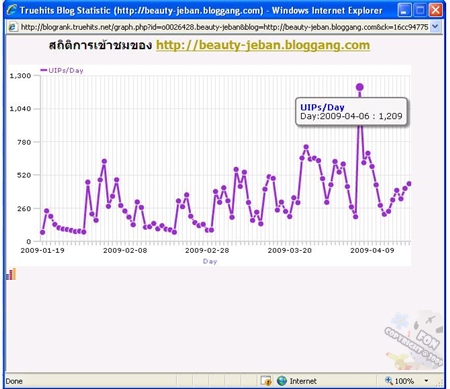Open the beauty-jeban.bloggang.com link
450x389 pixels.
click(x=263, y=45)
